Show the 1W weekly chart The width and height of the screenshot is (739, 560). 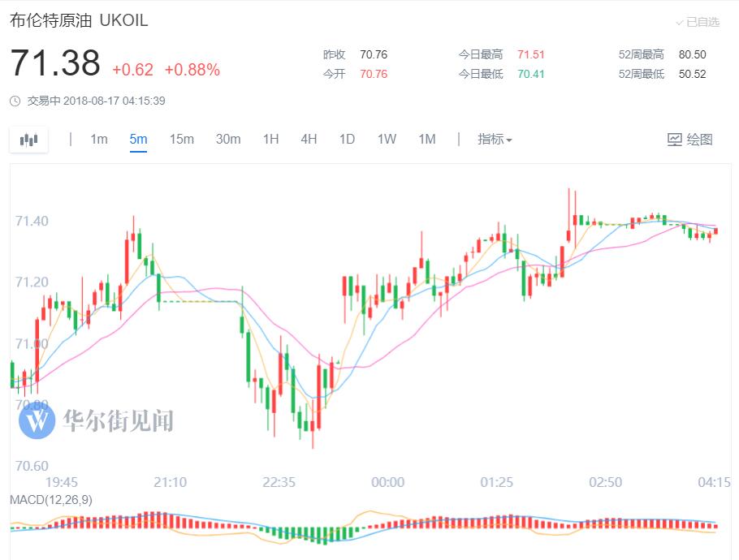(x=387, y=140)
